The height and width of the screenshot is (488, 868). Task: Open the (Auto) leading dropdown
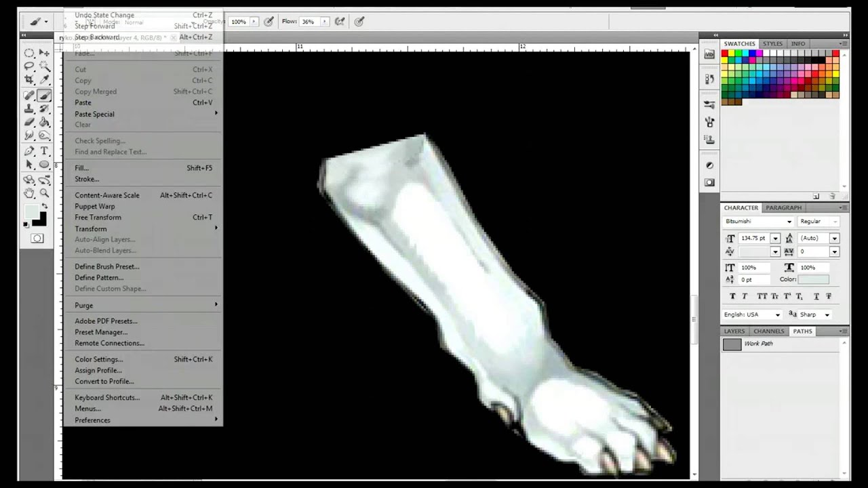834,239
